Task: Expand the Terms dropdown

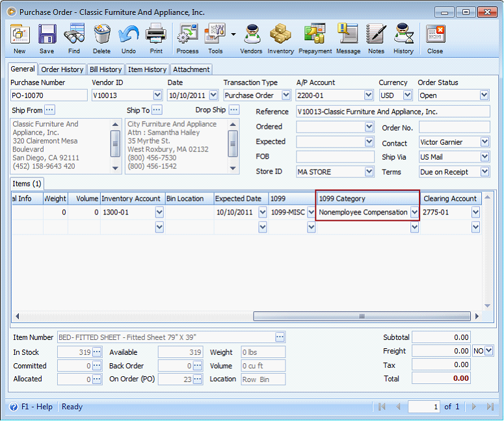Action: (x=484, y=172)
